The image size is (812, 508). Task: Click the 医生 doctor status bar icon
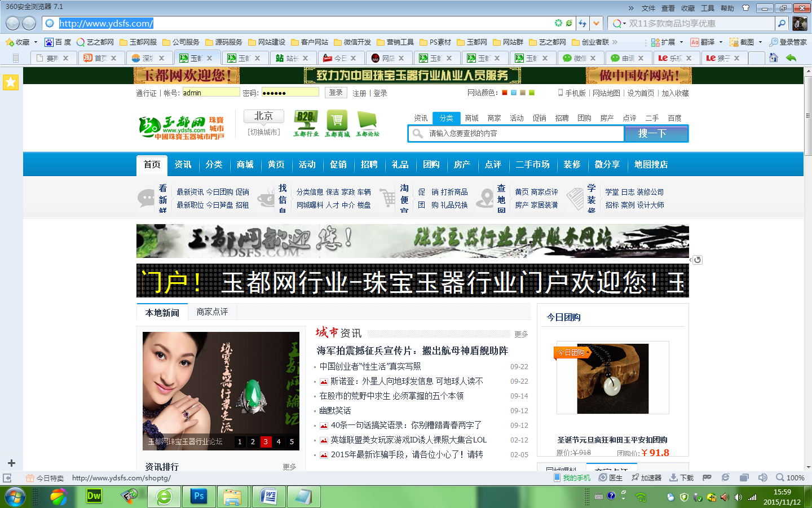611,478
